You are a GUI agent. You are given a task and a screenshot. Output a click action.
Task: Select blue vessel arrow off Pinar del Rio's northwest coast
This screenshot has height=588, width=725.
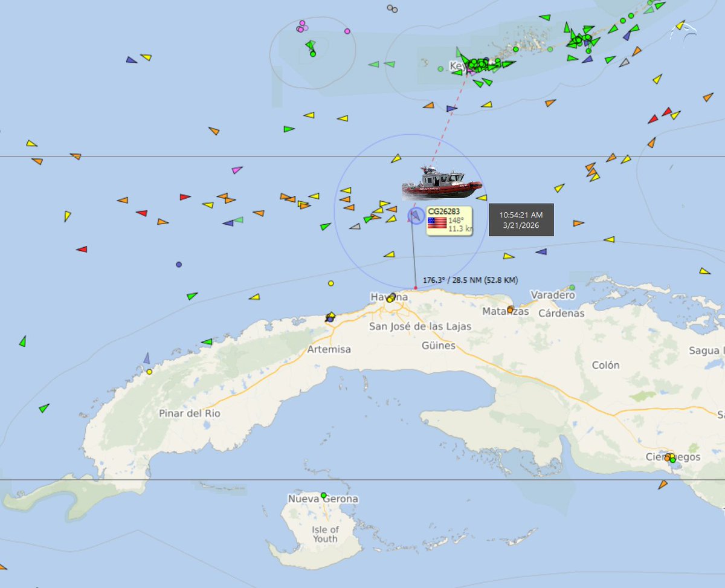pyautogui.click(x=147, y=358)
